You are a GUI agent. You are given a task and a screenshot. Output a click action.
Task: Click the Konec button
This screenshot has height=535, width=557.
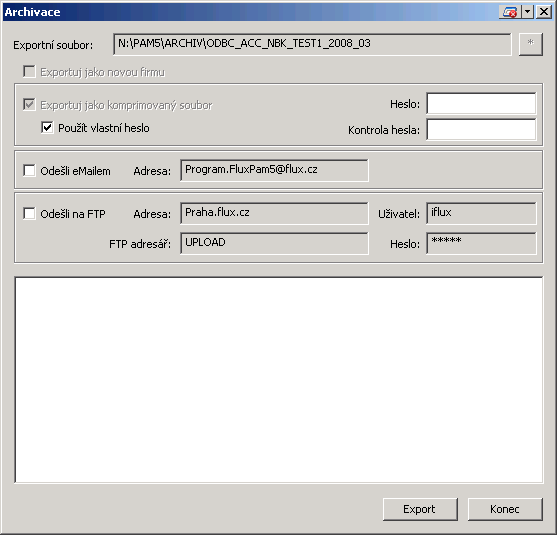point(505,509)
